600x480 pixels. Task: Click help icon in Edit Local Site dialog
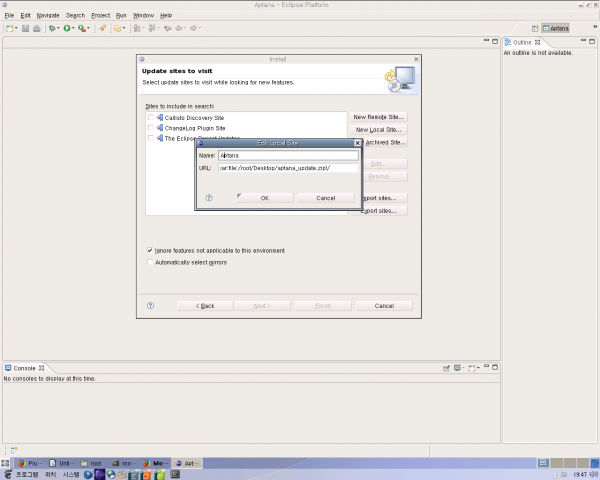tap(209, 198)
